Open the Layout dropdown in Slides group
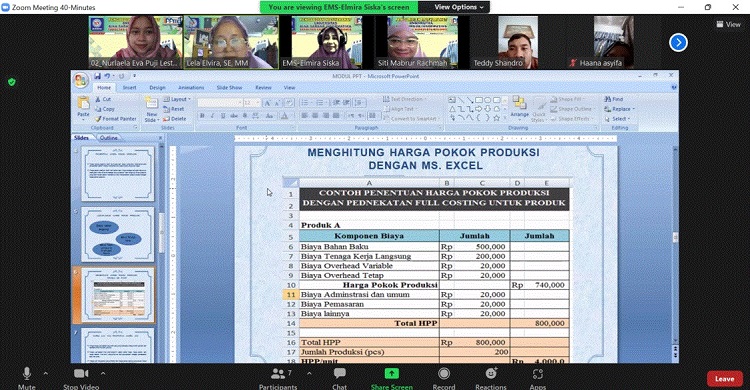 pyautogui.click(x=177, y=99)
